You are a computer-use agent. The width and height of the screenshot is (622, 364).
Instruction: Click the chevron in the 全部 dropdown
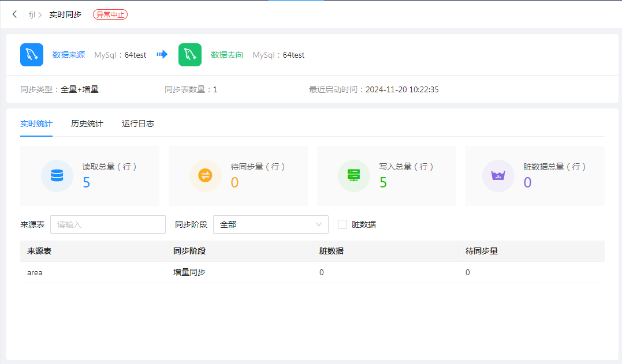319,224
